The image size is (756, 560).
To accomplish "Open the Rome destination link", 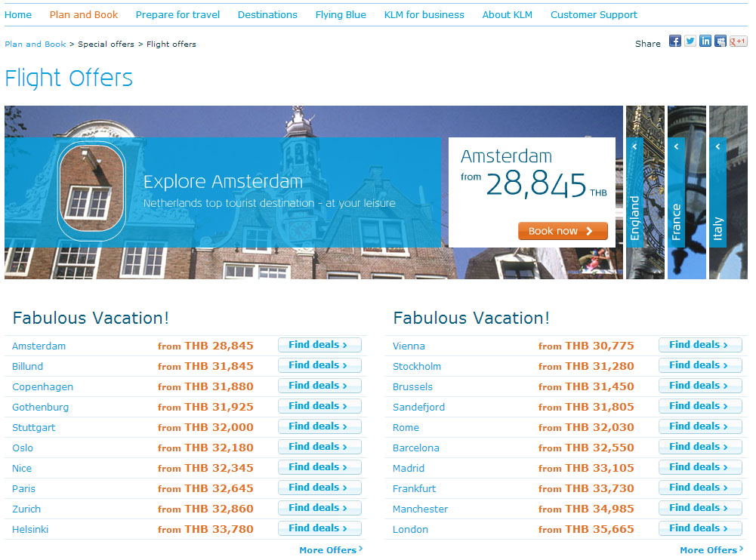I will (406, 427).
